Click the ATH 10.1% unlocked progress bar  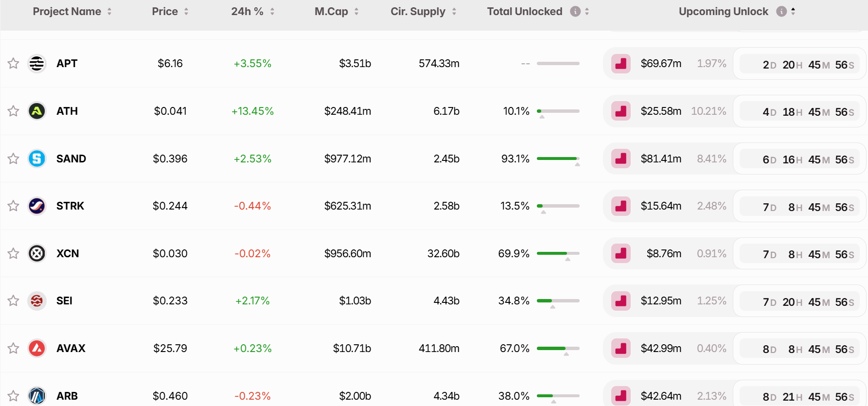pyautogui.click(x=558, y=111)
